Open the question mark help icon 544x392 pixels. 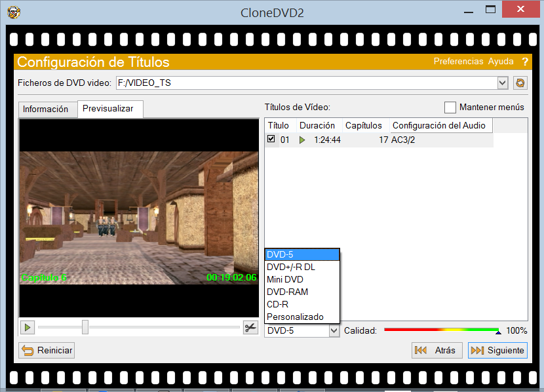[525, 62]
